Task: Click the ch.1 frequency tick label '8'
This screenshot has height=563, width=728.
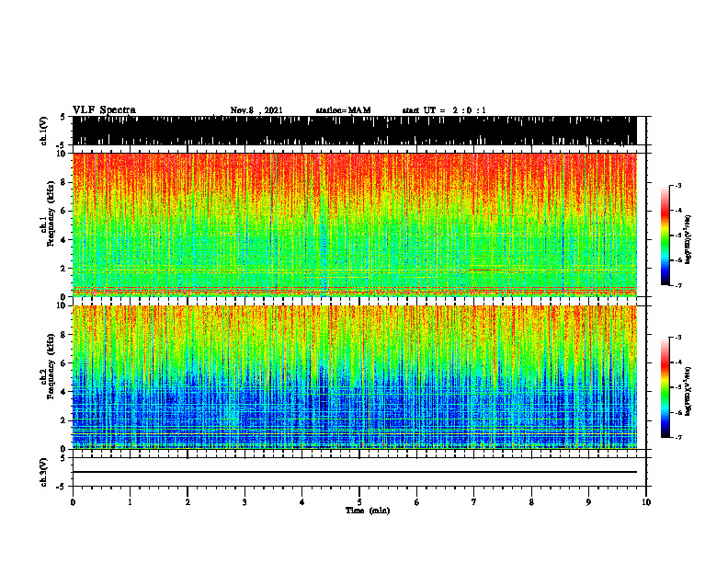Action: tap(64, 182)
